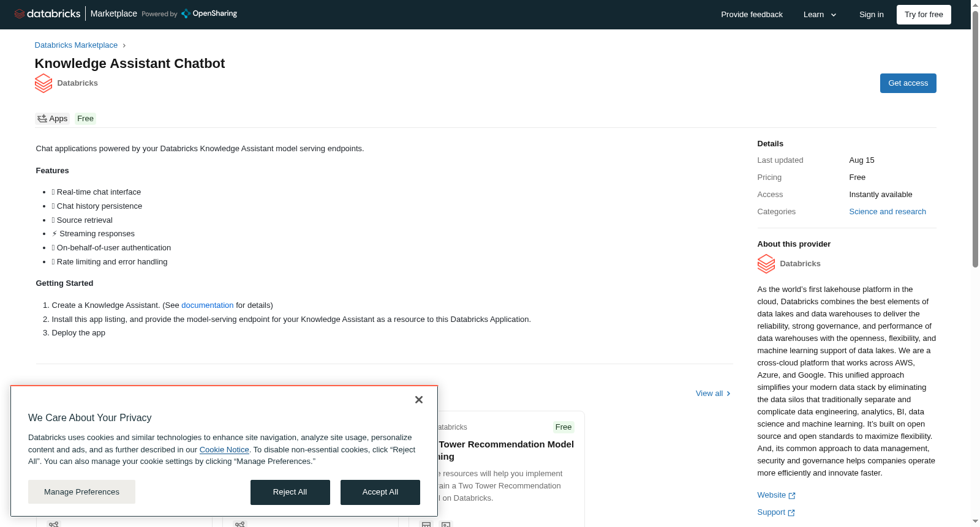Accept all cookies

380,493
